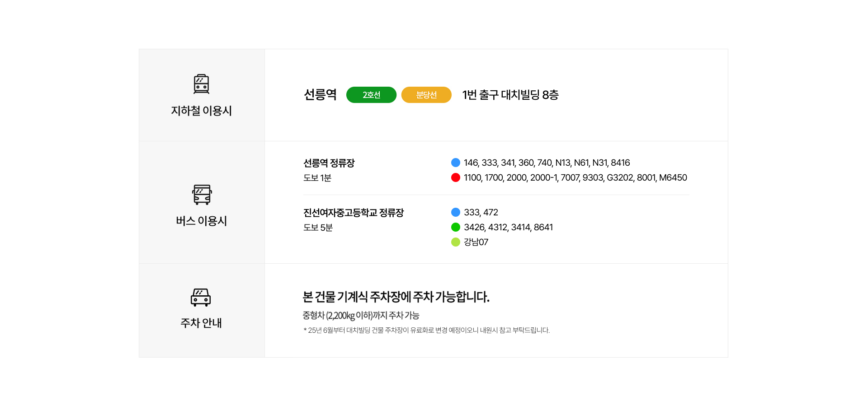Click the car parking icon
The width and height of the screenshot is (868, 396).
click(201, 297)
